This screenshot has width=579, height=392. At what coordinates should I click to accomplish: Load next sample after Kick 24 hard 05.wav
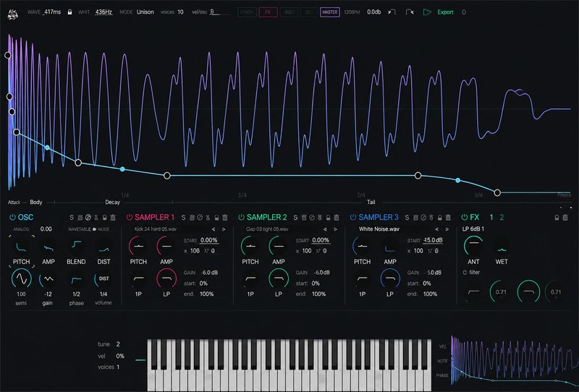224,229
